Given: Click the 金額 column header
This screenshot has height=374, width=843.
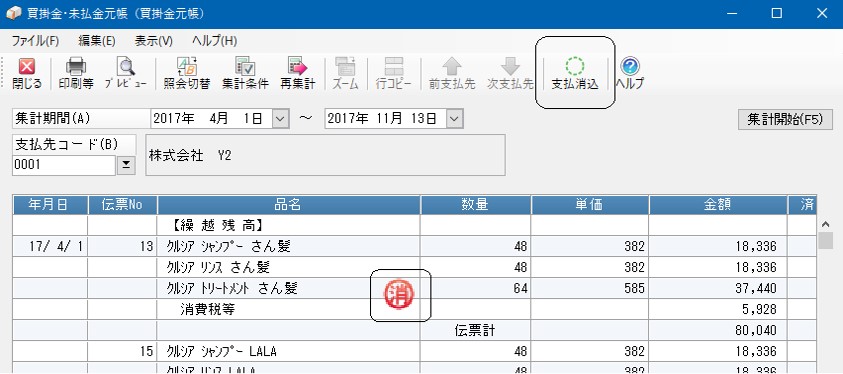Looking at the screenshot, I should 718,205.
